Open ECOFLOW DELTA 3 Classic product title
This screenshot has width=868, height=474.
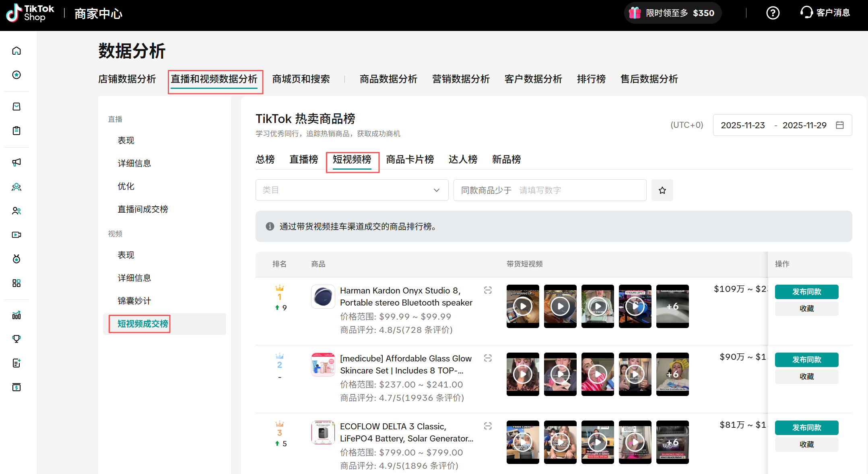(x=406, y=433)
